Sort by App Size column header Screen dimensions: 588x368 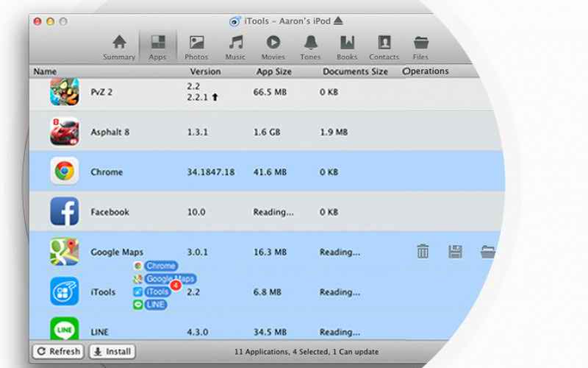[x=273, y=71]
